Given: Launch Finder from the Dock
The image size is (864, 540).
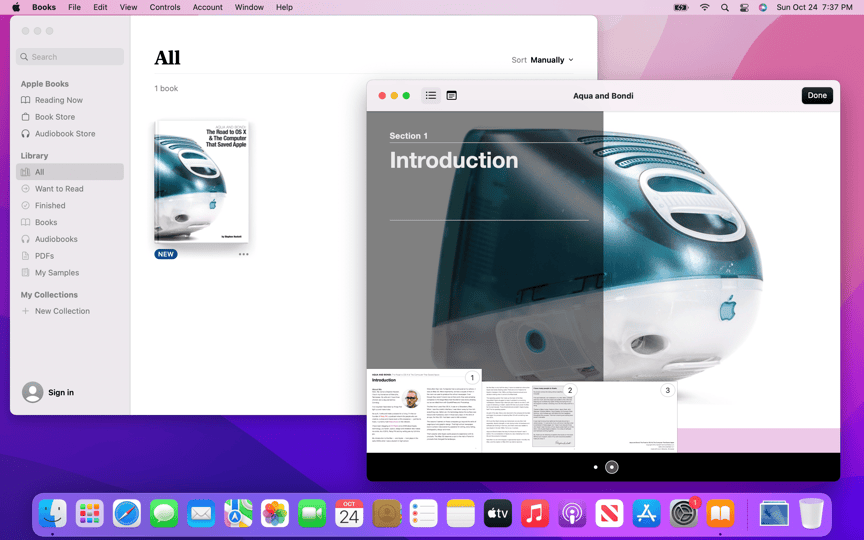Looking at the screenshot, I should coord(53,514).
